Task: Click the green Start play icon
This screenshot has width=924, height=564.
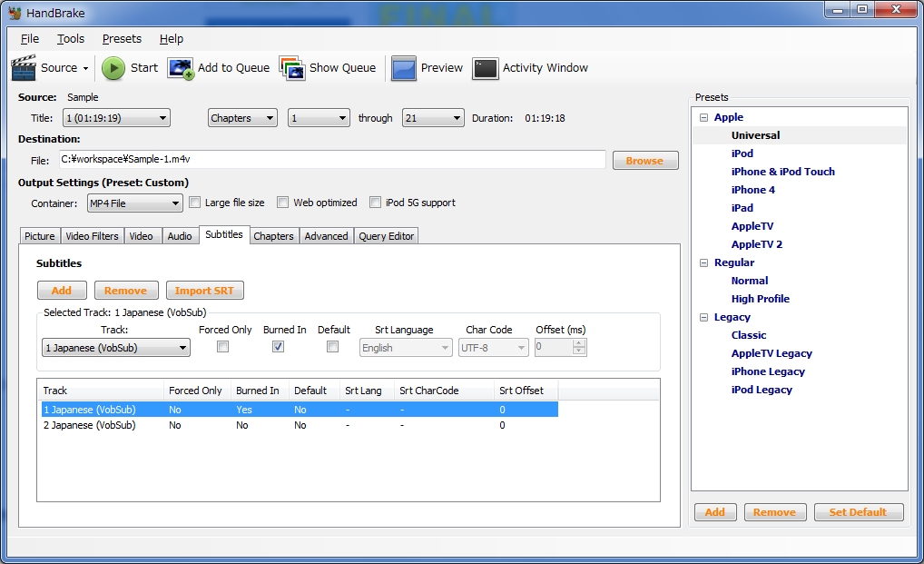Action: click(x=113, y=68)
